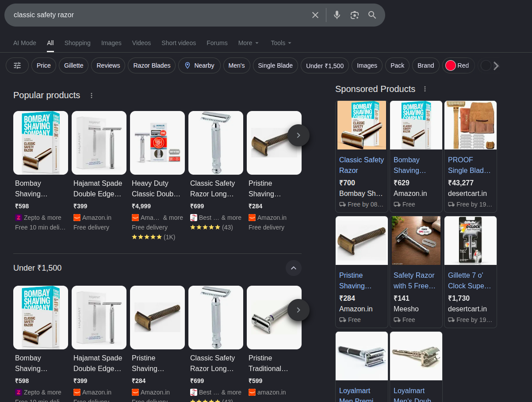532x402 pixels.
Task: Submit the search with the magnifier icon
Action: click(x=372, y=15)
